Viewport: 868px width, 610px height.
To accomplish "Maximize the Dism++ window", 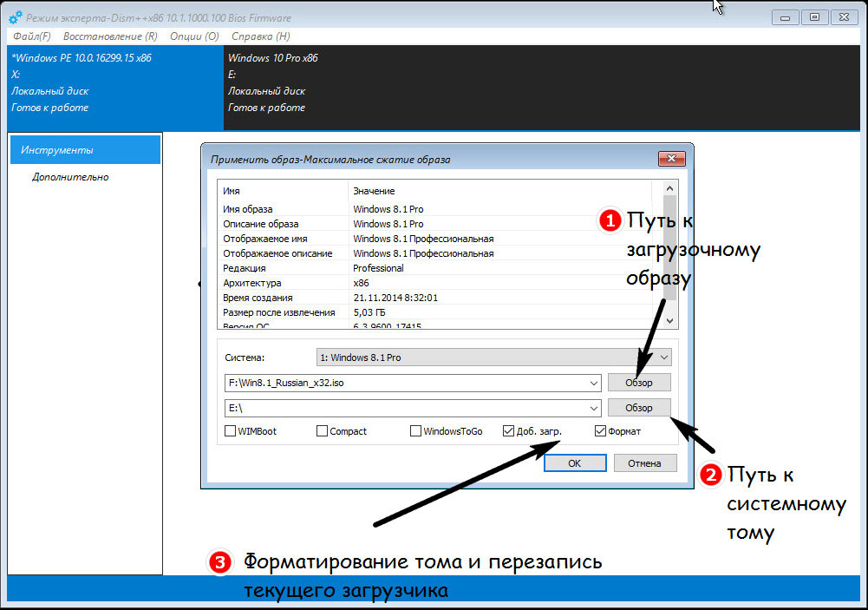I will pyautogui.click(x=814, y=17).
